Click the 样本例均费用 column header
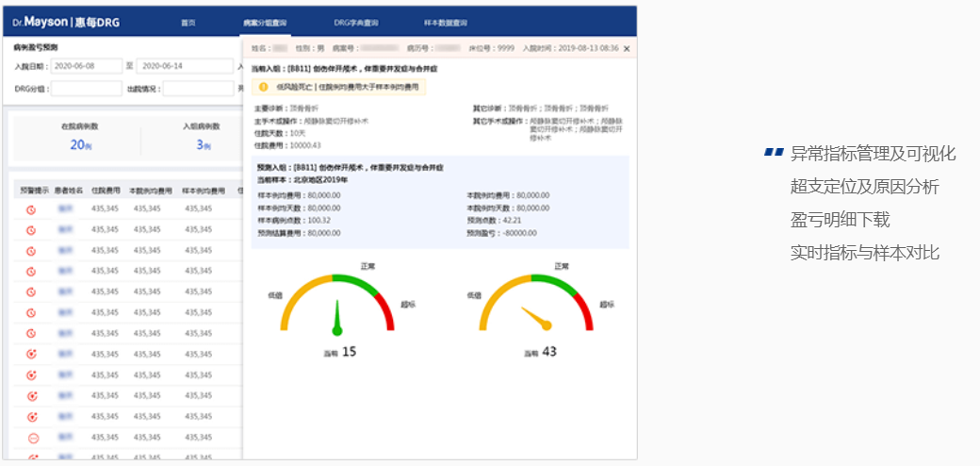980x466 pixels. (x=204, y=191)
